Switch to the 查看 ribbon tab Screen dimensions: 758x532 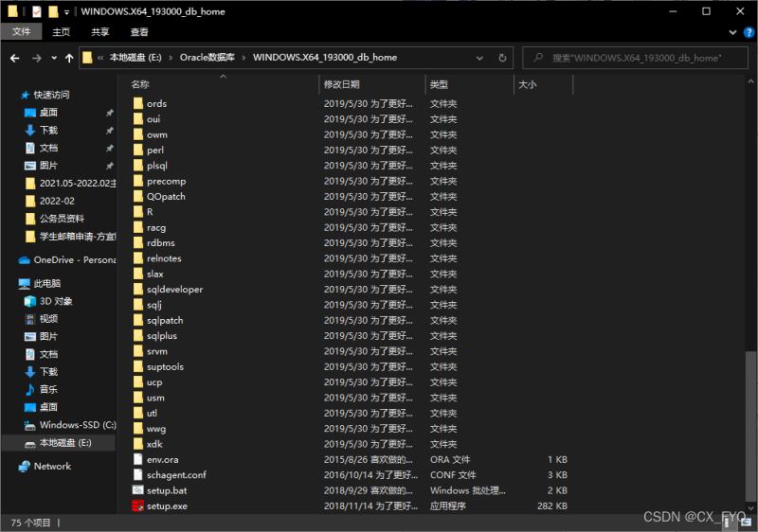[x=139, y=32]
